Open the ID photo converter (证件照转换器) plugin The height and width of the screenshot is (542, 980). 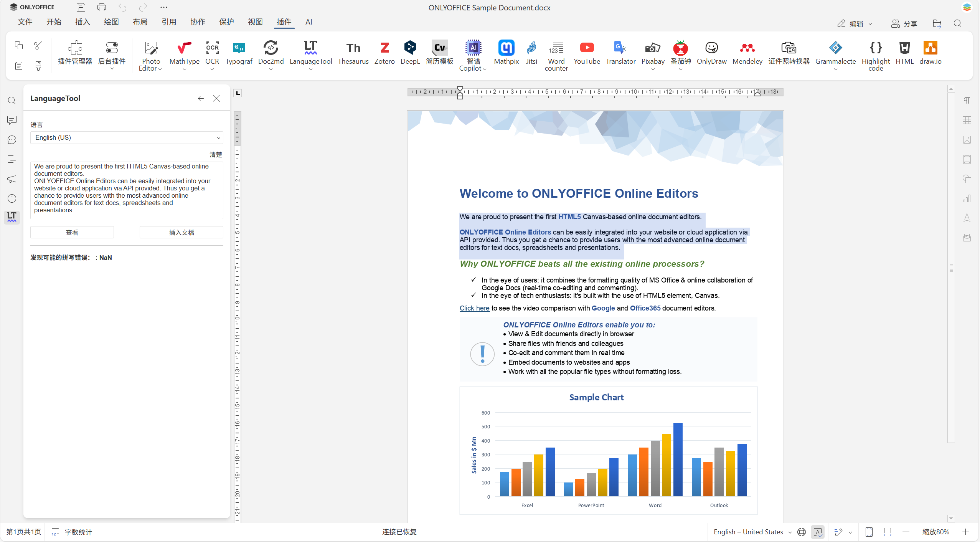(789, 53)
